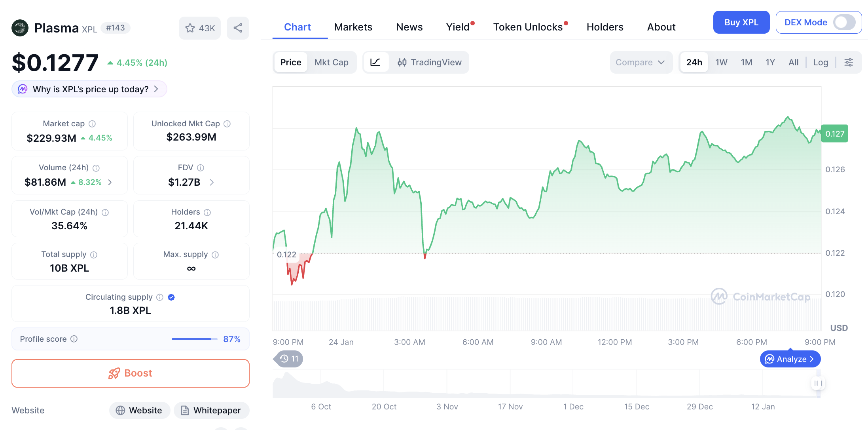The image size is (868, 430).
Task: Click the Market cap info icon
Action: pos(92,124)
